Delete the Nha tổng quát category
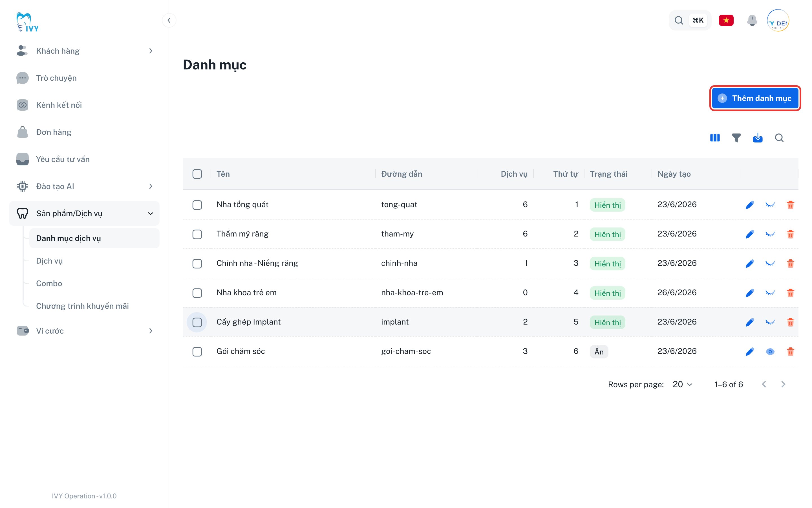The height and width of the screenshot is (508, 812). click(790, 205)
